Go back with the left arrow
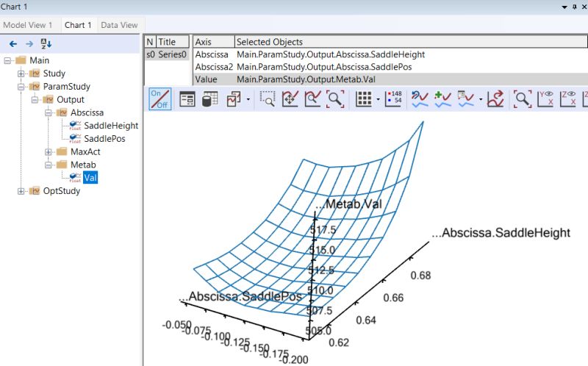 point(13,44)
